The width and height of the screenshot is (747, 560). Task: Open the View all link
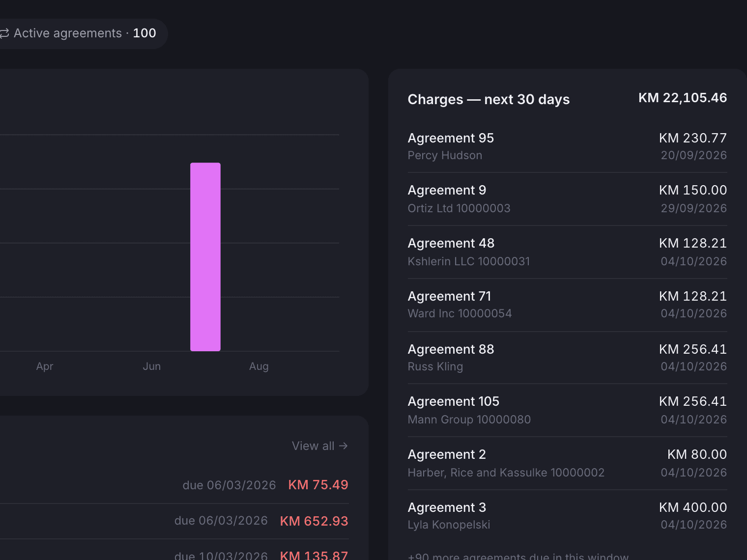tap(320, 446)
